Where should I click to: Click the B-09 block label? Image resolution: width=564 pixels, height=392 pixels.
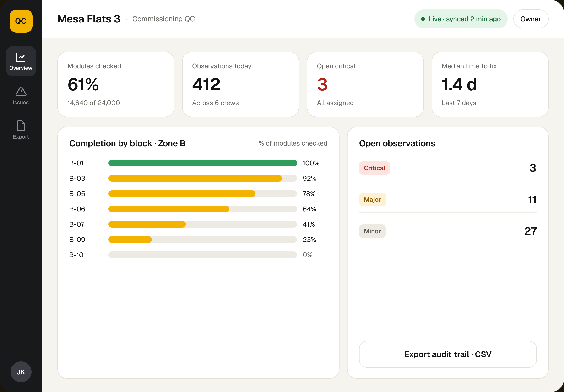77,240
